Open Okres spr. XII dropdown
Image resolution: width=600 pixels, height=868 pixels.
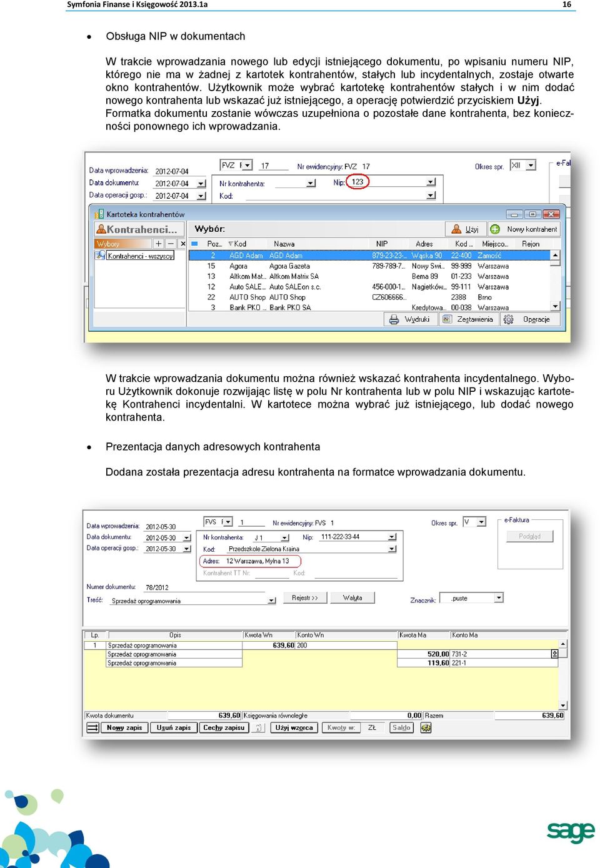[x=531, y=166]
